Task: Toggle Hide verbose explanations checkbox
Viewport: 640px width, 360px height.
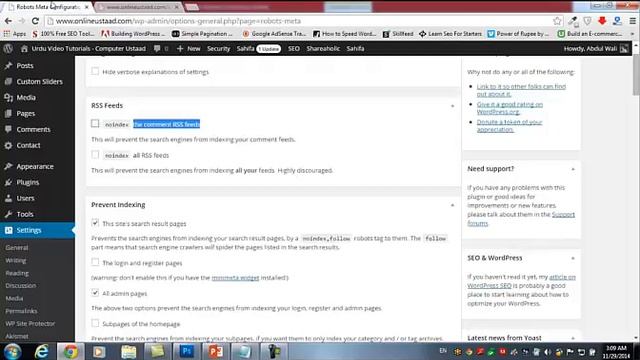Action: coord(95,71)
